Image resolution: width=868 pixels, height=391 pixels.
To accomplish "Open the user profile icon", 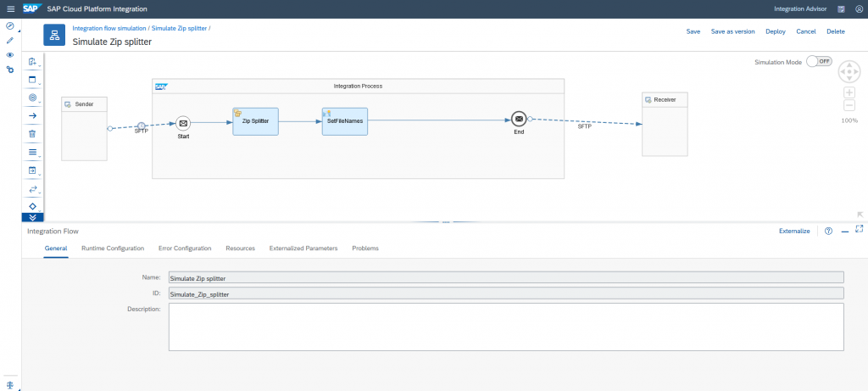I will [x=859, y=9].
